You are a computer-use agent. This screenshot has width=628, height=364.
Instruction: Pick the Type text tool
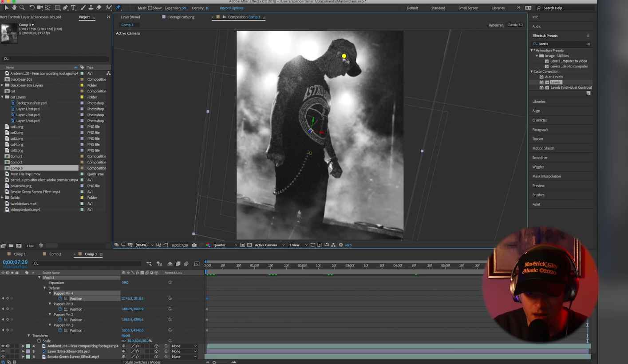73,8
